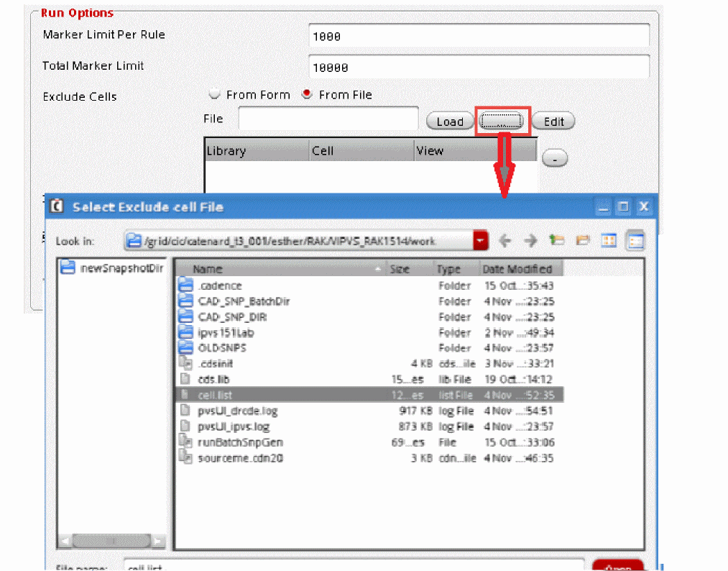The width and height of the screenshot is (728, 571).
Task: Click the red Open button
Action: pyautogui.click(x=618, y=566)
